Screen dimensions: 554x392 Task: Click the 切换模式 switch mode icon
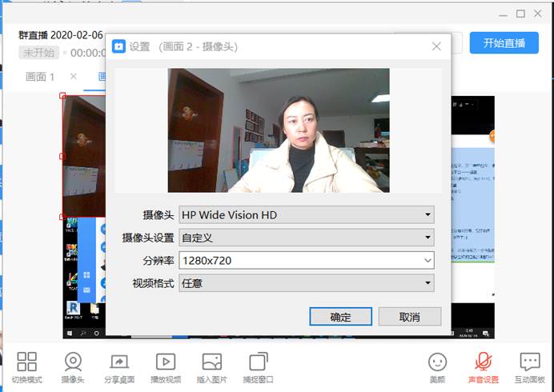(27, 362)
